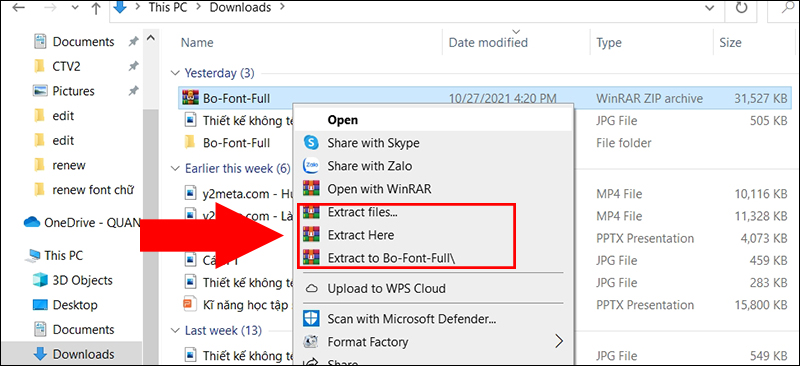Open 3D Objects under This PC

coord(82,280)
